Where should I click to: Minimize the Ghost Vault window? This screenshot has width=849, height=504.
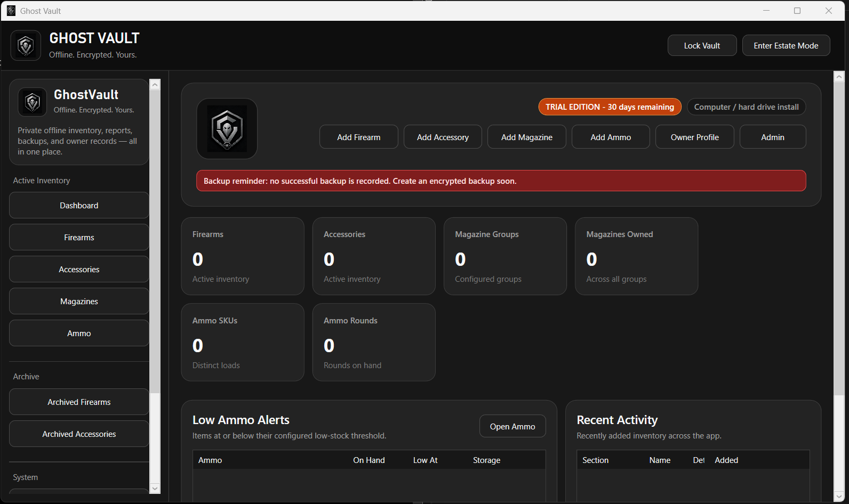pyautogui.click(x=766, y=11)
